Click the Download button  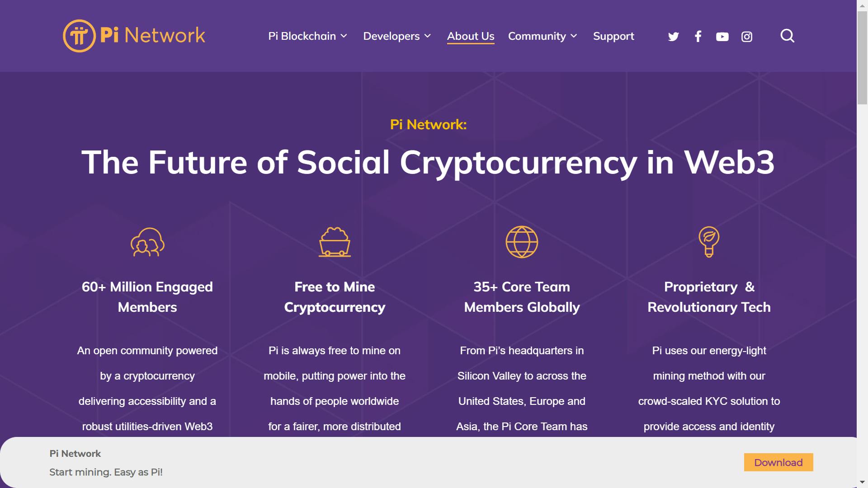(x=778, y=462)
